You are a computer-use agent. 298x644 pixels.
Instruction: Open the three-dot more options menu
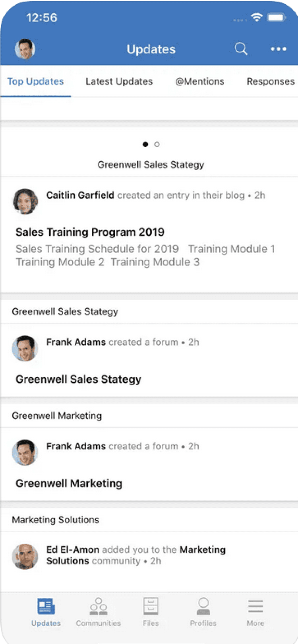pos(278,49)
